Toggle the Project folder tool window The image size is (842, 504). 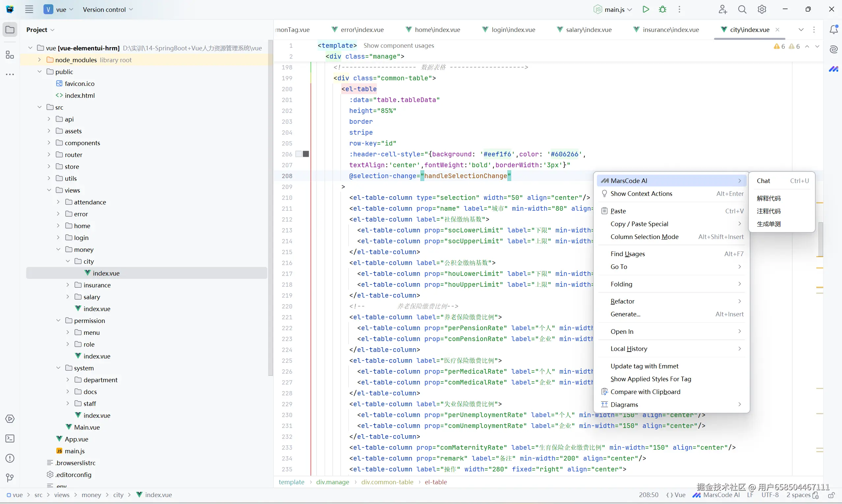10,30
